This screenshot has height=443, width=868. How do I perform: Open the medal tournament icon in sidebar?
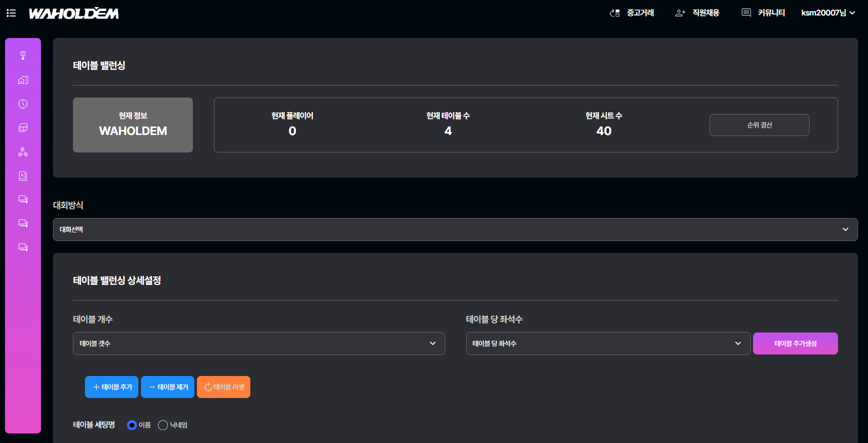(x=23, y=55)
